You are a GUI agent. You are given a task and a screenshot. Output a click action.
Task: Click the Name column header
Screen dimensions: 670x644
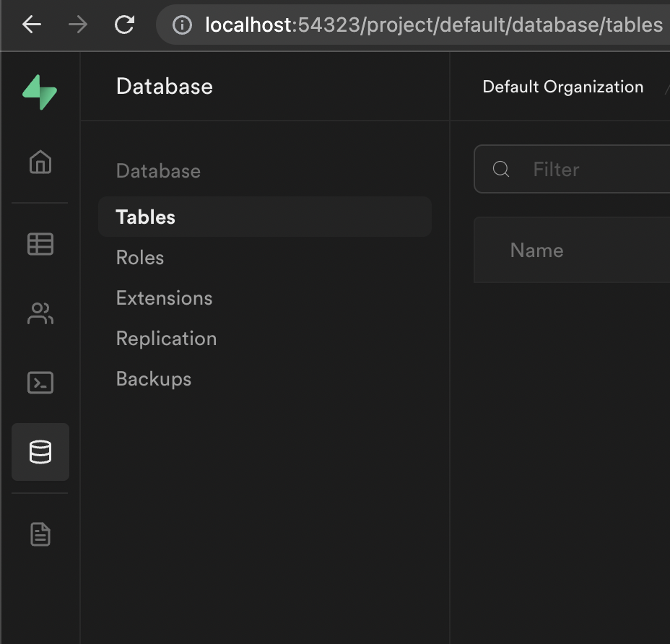[536, 250]
